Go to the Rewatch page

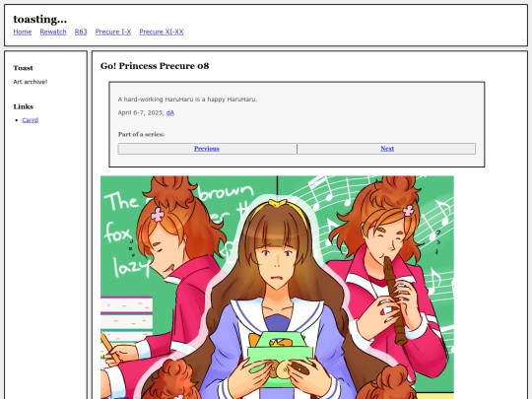coord(53,32)
